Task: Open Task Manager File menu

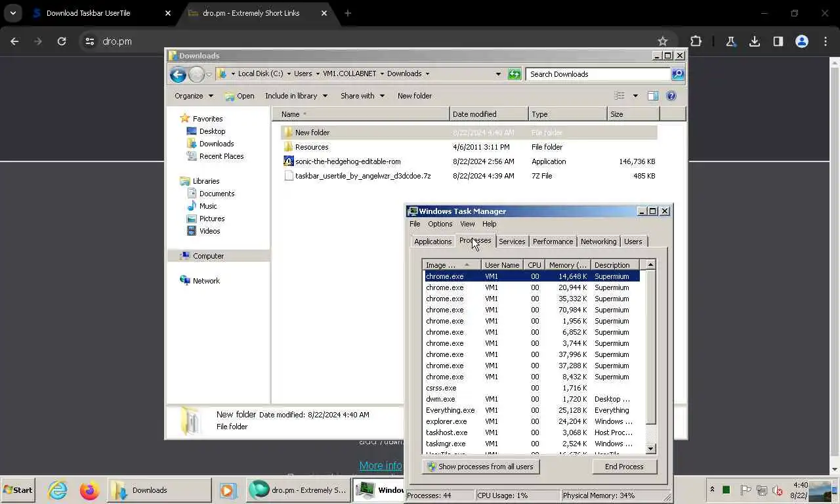Action: coord(415,224)
